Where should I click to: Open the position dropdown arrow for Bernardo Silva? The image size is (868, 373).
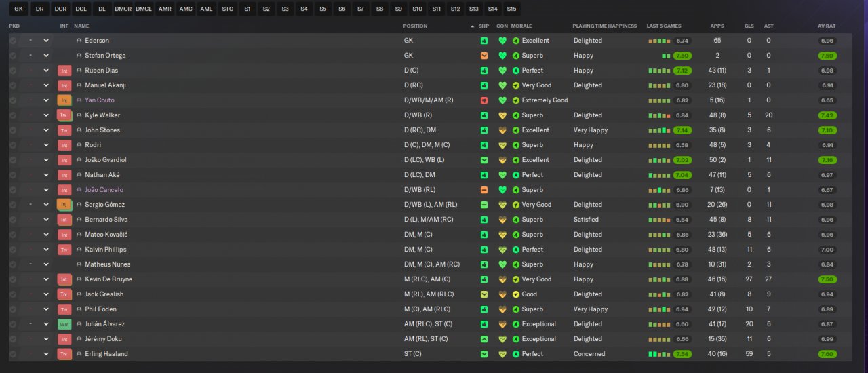coord(46,220)
